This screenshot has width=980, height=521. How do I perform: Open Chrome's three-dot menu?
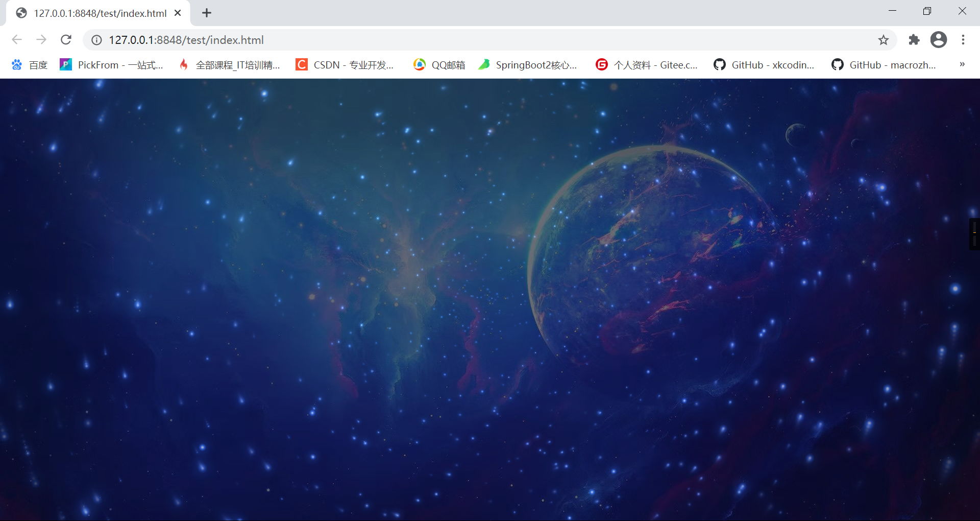pos(963,40)
